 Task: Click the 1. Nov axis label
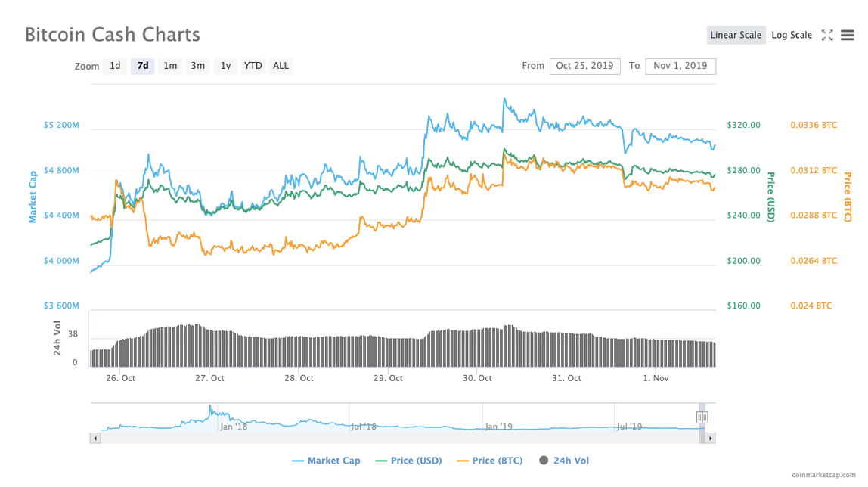coord(656,378)
